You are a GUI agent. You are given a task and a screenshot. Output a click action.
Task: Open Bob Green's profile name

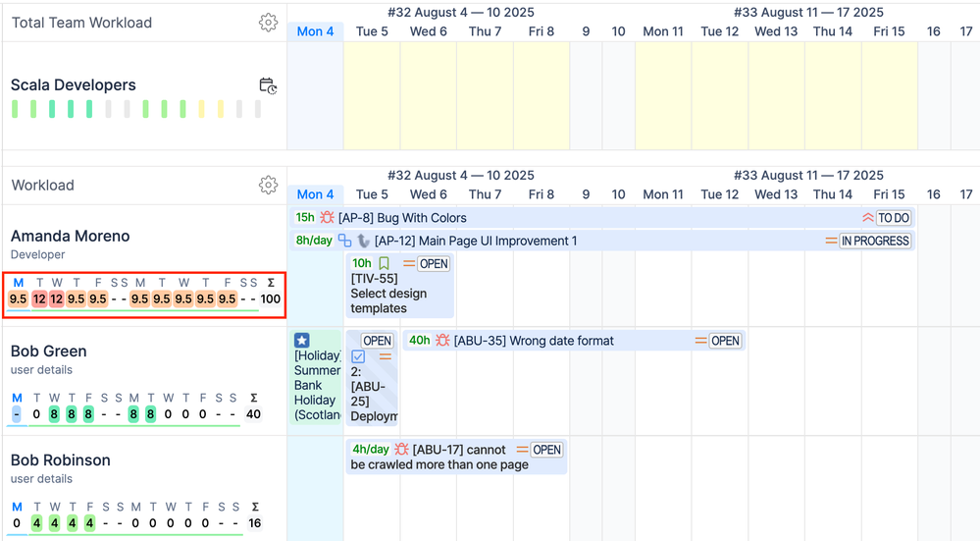click(49, 351)
